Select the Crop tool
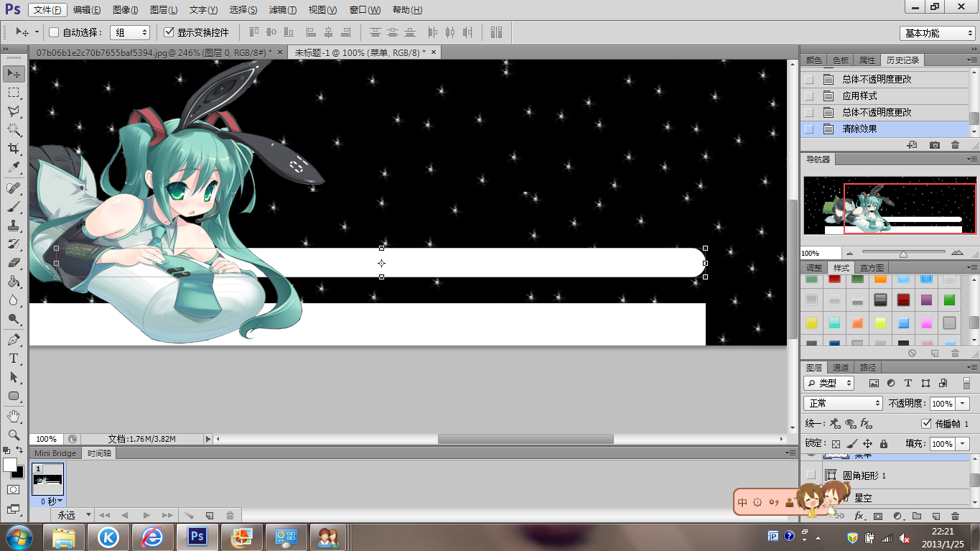The image size is (980, 551). pos(14,149)
